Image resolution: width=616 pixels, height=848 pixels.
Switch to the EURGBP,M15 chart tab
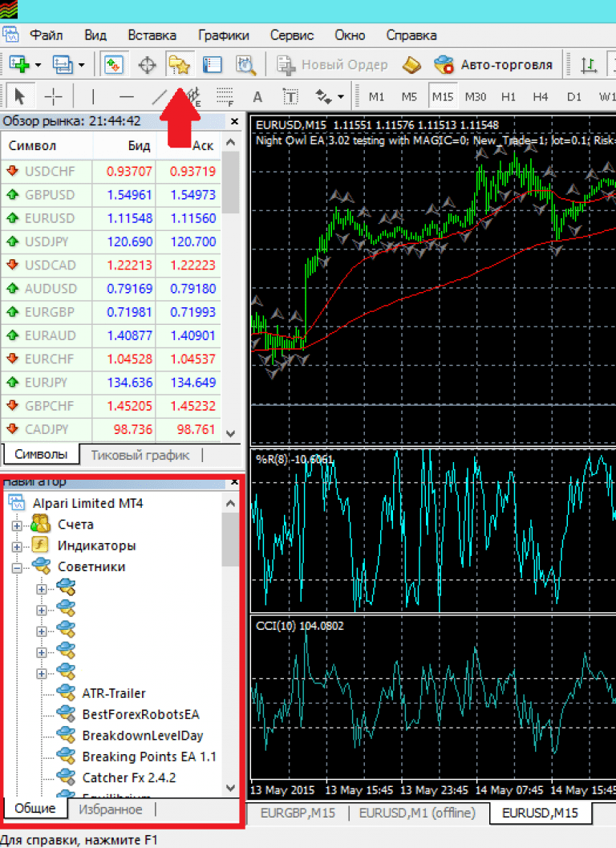point(298,813)
